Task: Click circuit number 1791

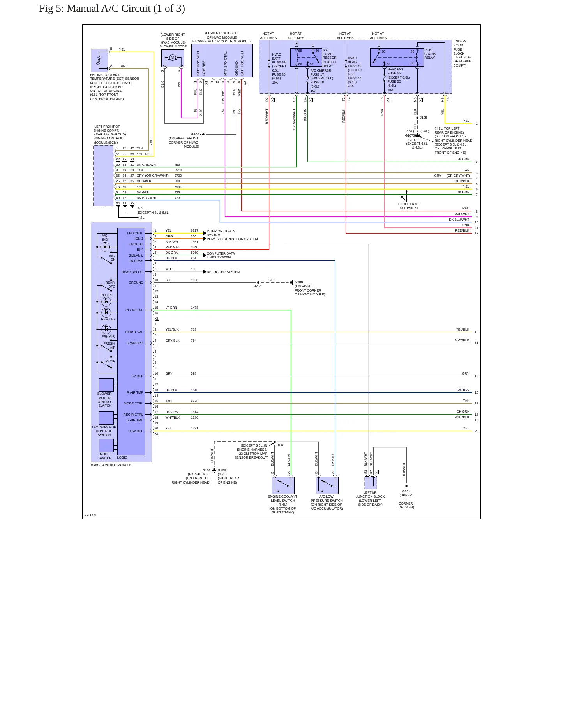Action: (x=194, y=428)
